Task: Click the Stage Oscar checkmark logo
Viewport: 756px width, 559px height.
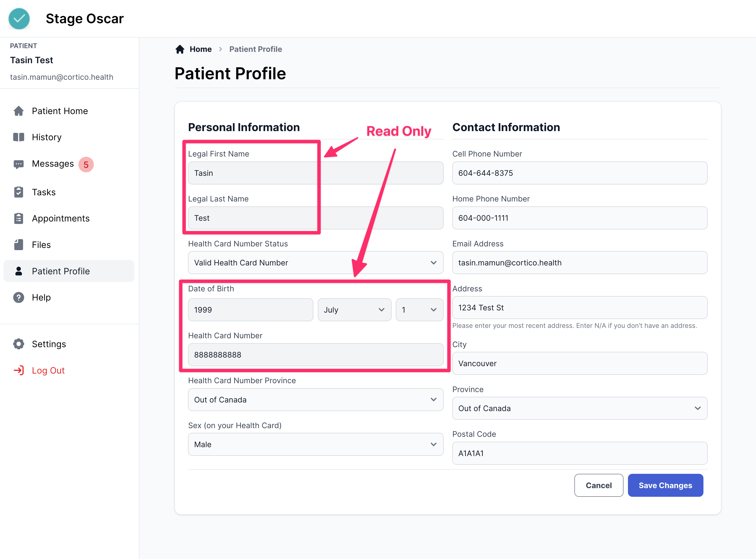Action: 19,19
